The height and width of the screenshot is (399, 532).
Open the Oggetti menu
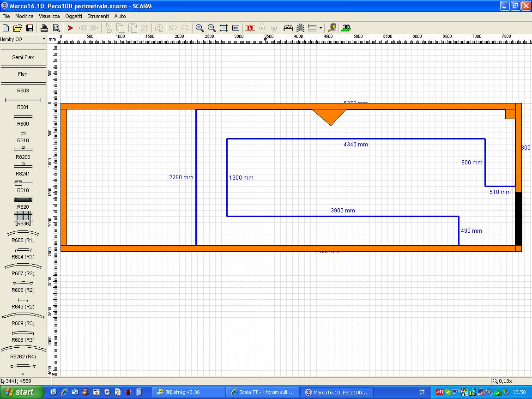tap(73, 16)
